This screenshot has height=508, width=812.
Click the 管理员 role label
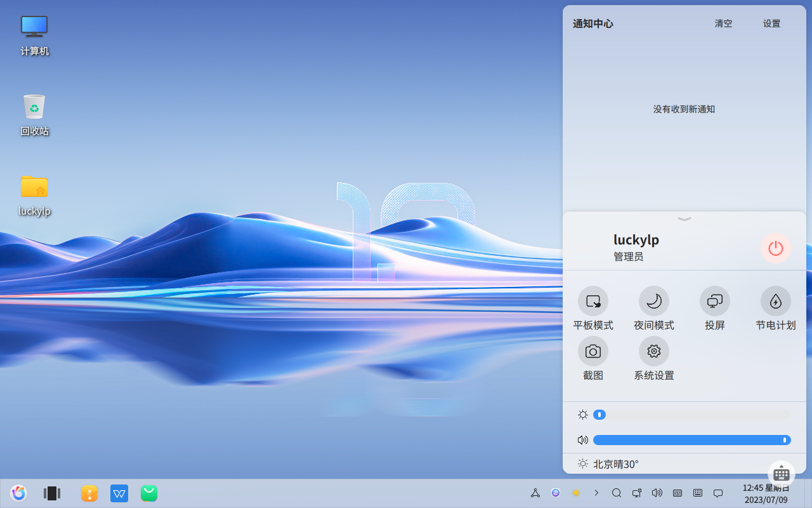click(628, 257)
